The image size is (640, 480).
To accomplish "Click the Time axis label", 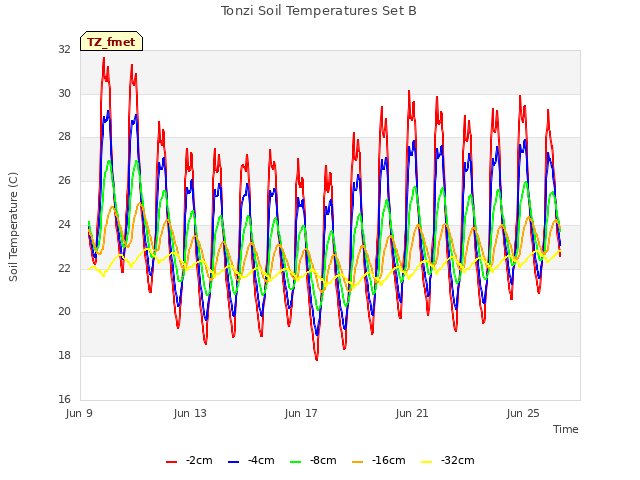I will 565,429.
